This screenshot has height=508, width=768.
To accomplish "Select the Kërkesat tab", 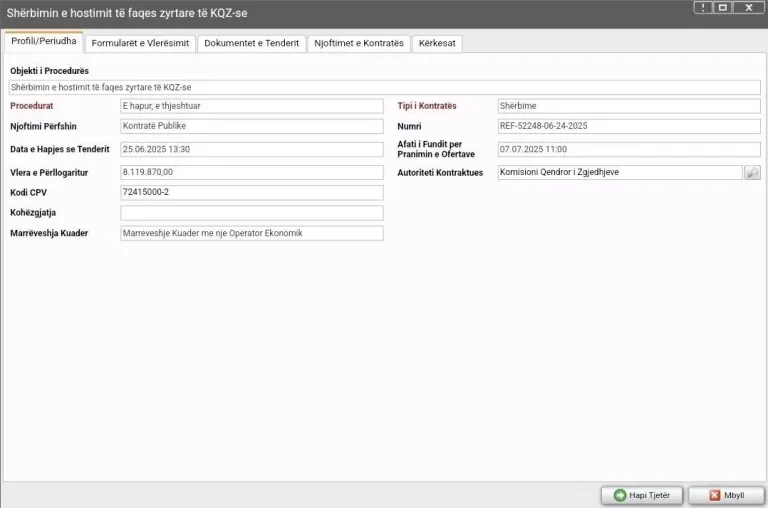I will 437,43.
